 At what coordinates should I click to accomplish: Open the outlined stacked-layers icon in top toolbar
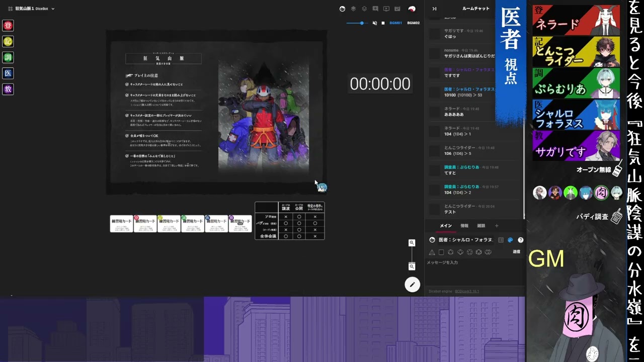click(x=364, y=9)
